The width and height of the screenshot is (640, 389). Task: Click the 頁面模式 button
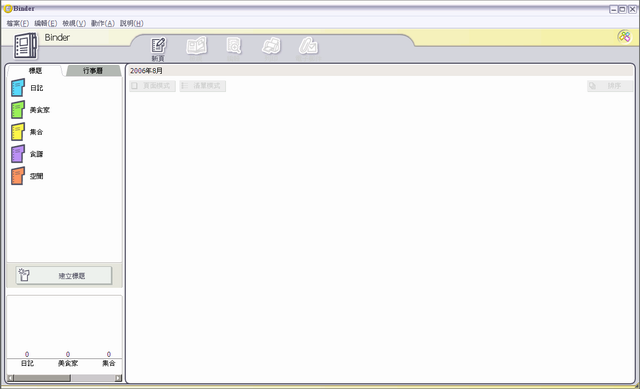(x=152, y=86)
